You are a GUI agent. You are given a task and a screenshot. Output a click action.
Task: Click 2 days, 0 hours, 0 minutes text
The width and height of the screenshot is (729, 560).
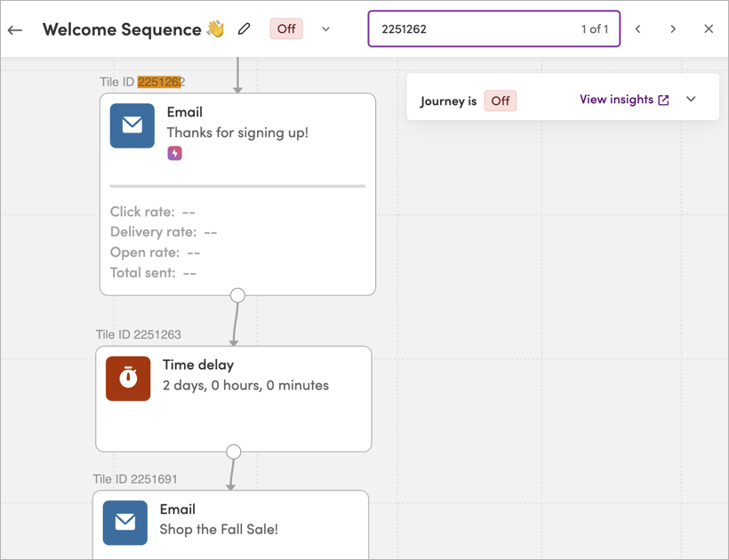(245, 385)
